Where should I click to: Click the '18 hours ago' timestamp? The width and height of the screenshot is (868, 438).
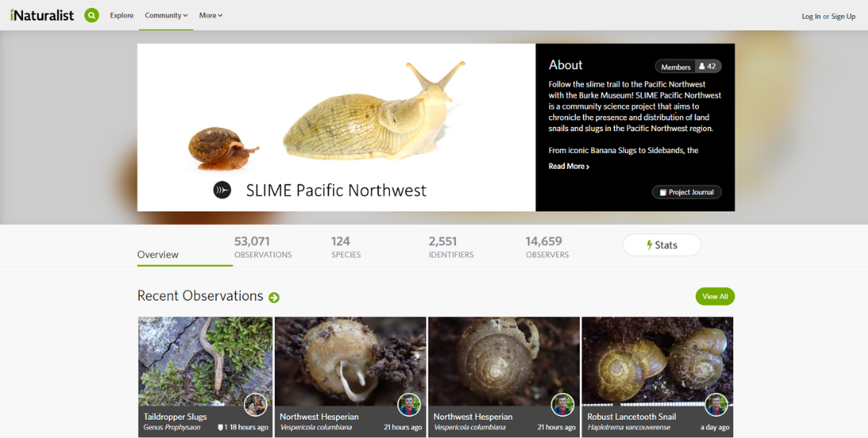249,428
